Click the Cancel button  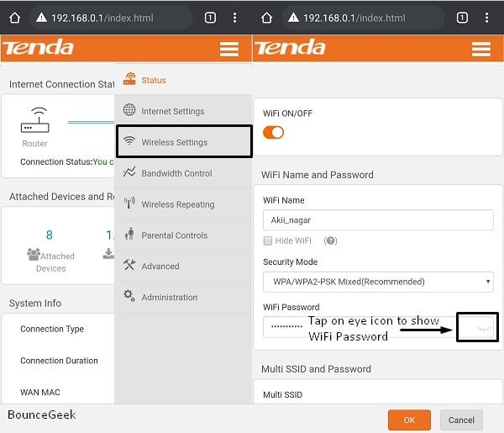click(461, 420)
